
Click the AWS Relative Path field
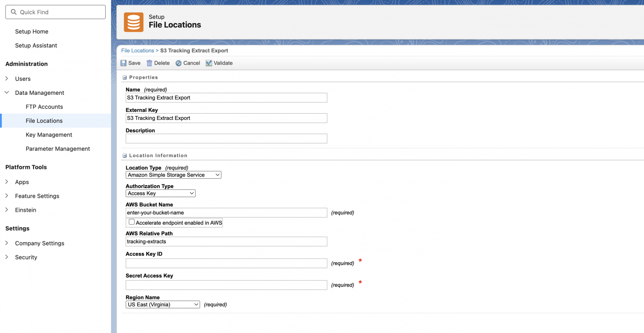tap(226, 242)
